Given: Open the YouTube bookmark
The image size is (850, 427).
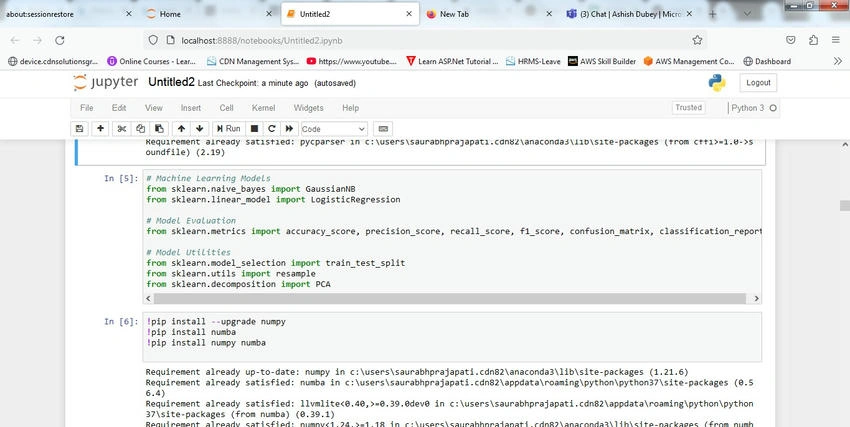Looking at the screenshot, I should (x=351, y=61).
